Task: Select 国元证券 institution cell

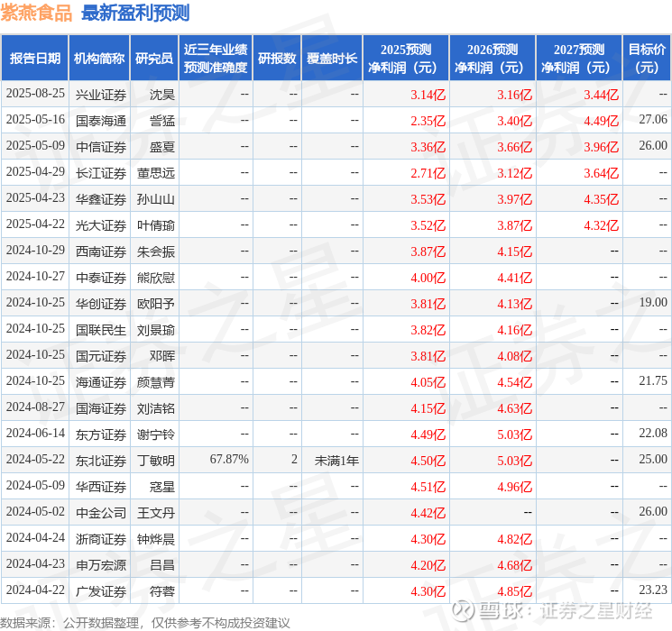Action: 101,356
